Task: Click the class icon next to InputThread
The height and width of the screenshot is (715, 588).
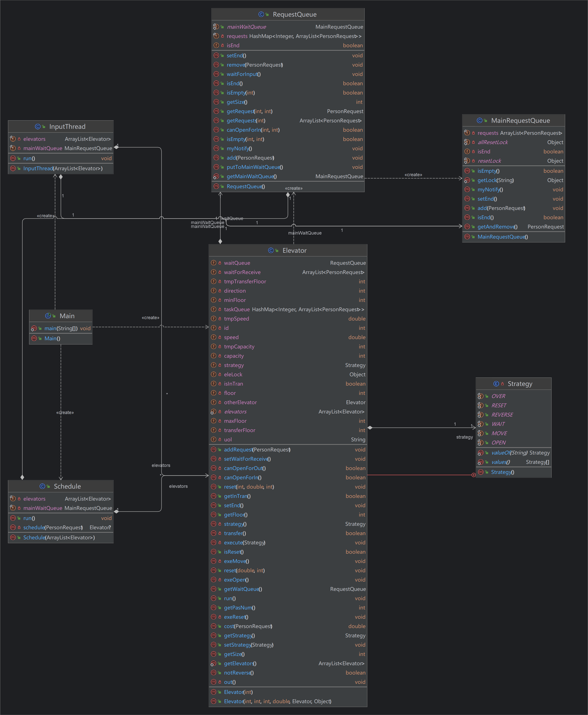Action: tap(38, 126)
